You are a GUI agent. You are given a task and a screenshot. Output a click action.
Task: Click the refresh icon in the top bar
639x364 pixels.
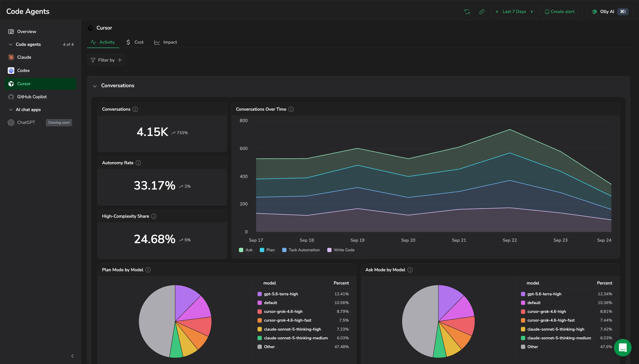[467, 11]
